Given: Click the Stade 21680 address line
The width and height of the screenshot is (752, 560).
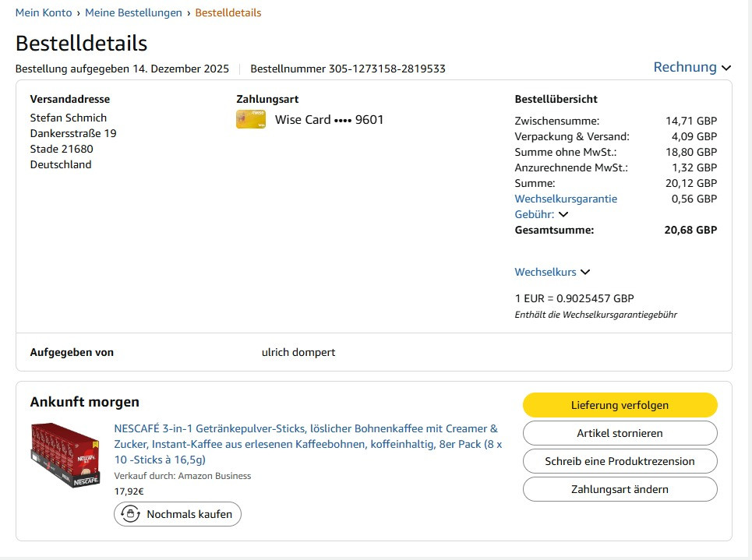Looking at the screenshot, I should tap(62, 149).
